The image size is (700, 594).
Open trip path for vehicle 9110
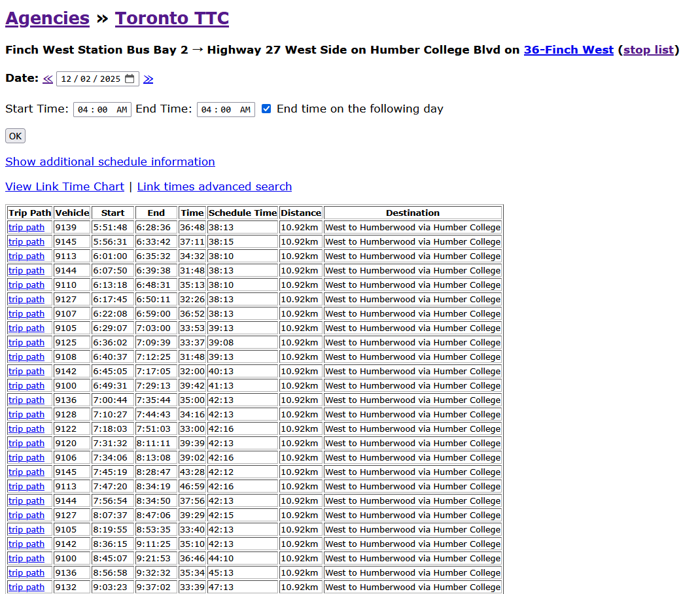point(26,285)
